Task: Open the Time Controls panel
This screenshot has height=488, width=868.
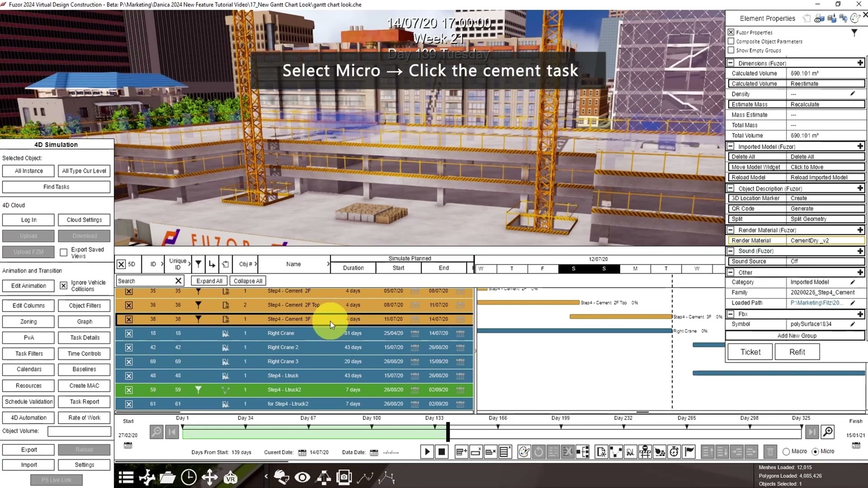Action: coord(85,353)
